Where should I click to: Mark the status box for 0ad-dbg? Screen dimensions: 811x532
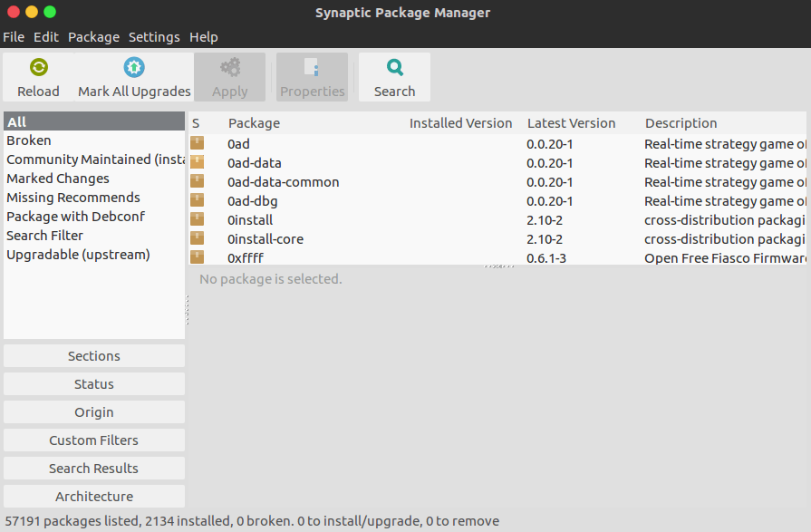tap(197, 200)
